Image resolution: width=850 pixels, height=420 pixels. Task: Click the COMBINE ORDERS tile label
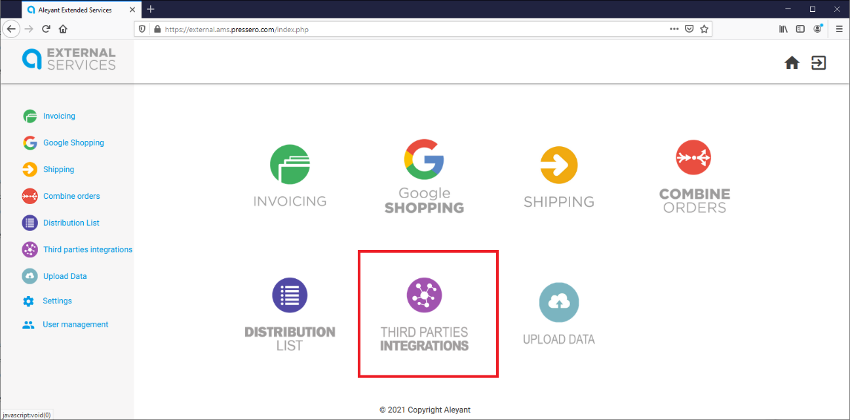pos(694,201)
